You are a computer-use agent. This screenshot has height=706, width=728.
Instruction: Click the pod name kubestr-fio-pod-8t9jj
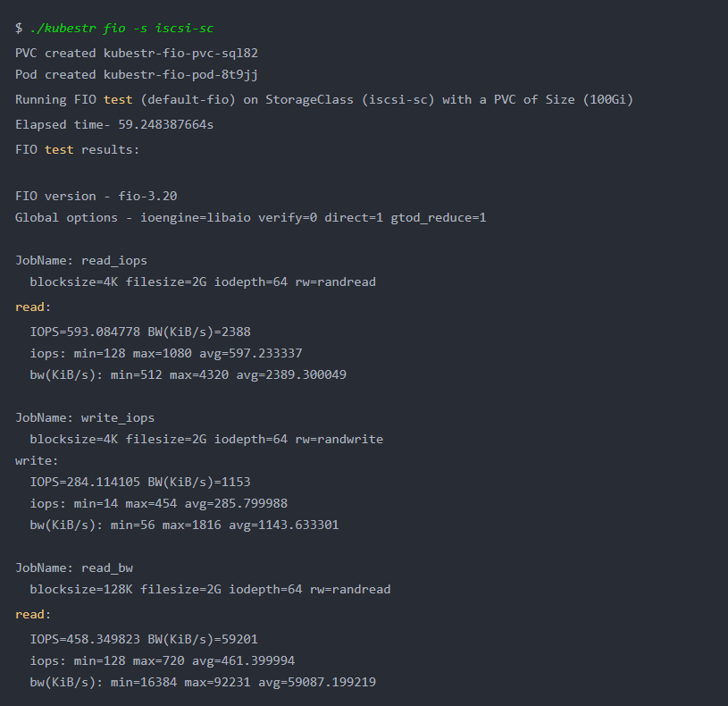click(180, 74)
